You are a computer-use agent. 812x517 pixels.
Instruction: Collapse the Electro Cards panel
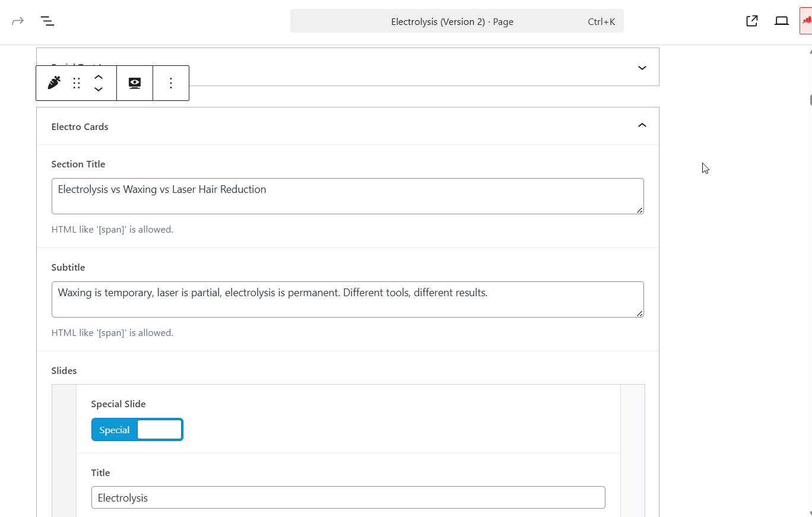(642, 125)
